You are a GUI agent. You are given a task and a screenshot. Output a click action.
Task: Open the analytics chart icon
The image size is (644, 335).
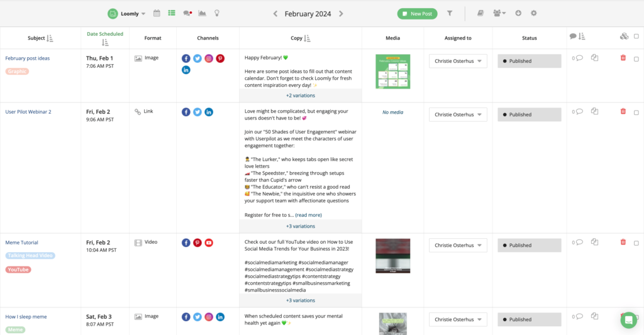click(x=202, y=13)
